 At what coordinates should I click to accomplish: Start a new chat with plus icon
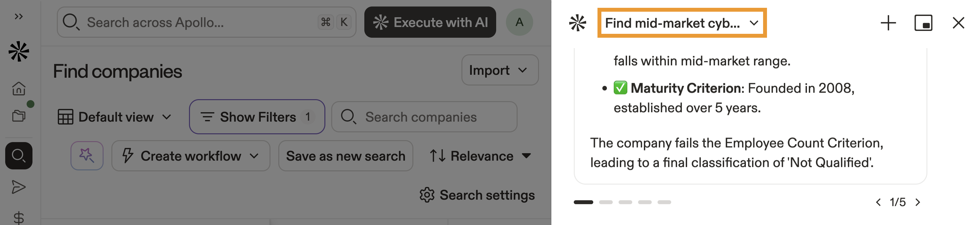pyautogui.click(x=888, y=23)
